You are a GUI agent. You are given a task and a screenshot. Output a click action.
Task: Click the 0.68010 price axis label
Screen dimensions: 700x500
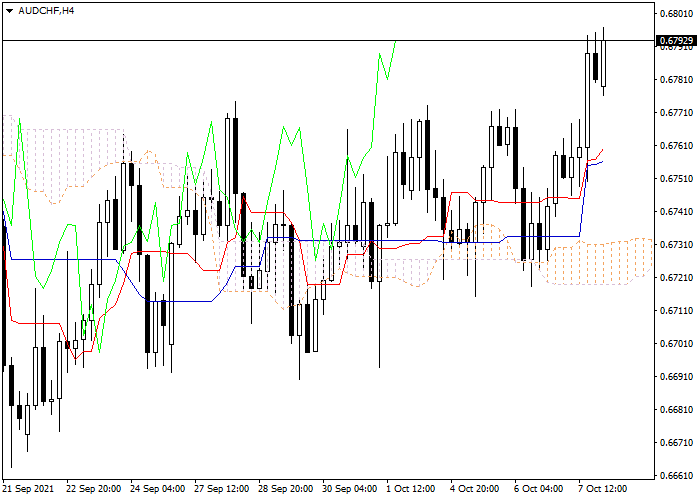point(676,14)
